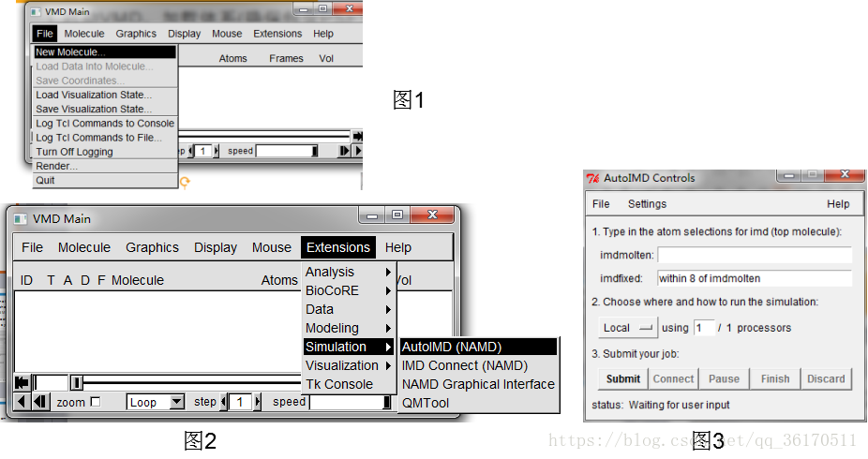Open Help menu in AutoIMD Controls
Screen dimensions: 868x459
838,204
